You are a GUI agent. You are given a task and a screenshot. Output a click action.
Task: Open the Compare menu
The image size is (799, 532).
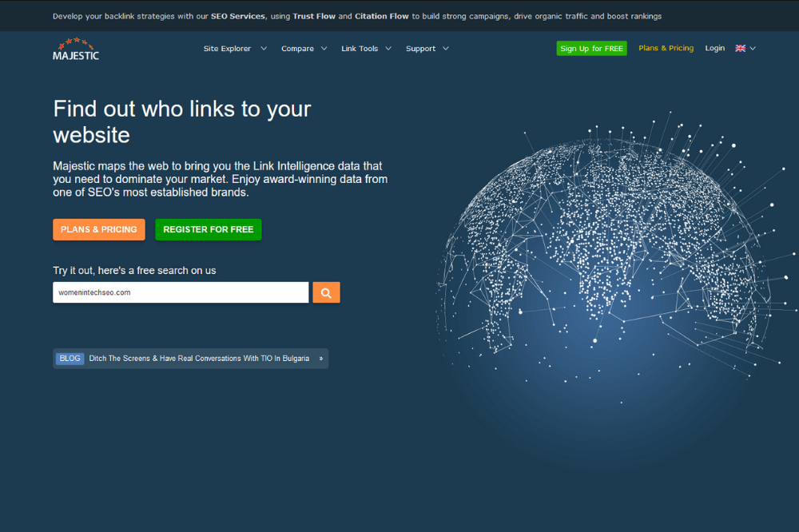click(297, 49)
